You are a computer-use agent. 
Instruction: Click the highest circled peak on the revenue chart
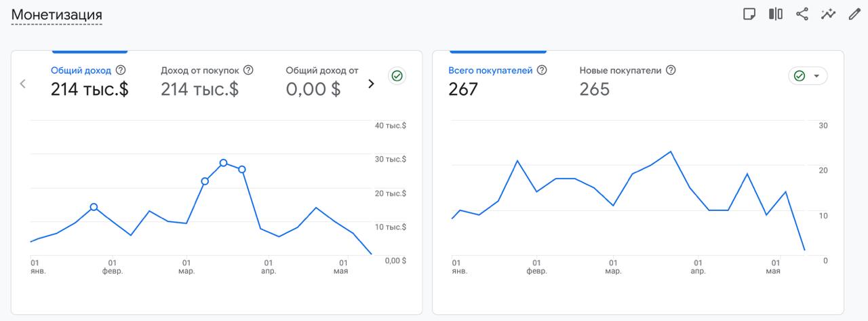[223, 163]
